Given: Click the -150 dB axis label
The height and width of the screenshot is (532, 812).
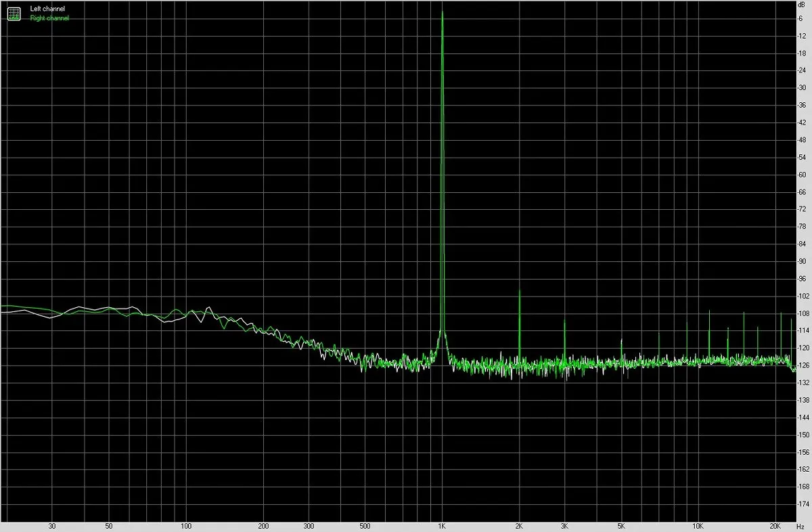Looking at the screenshot, I should 803,435.
